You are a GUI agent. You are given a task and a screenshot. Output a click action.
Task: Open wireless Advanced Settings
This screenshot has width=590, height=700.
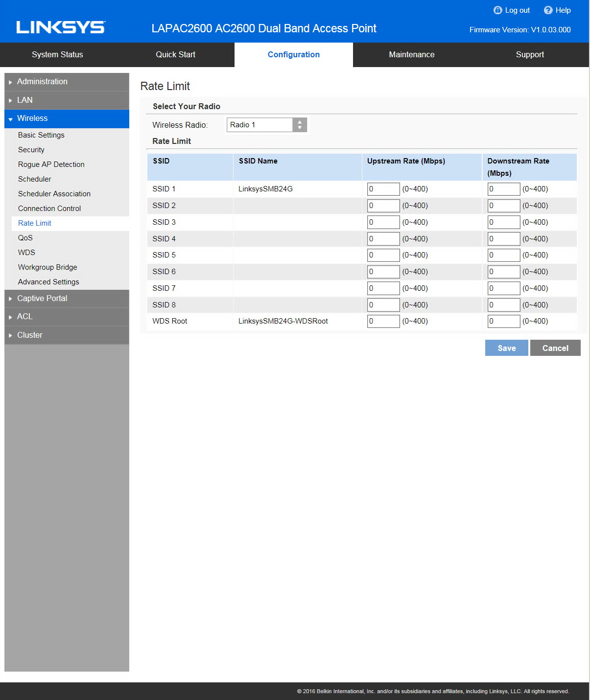click(x=48, y=282)
